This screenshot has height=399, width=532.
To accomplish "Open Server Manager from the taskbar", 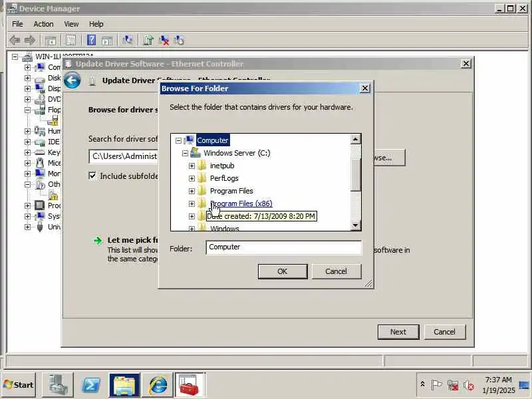I will pos(57,385).
